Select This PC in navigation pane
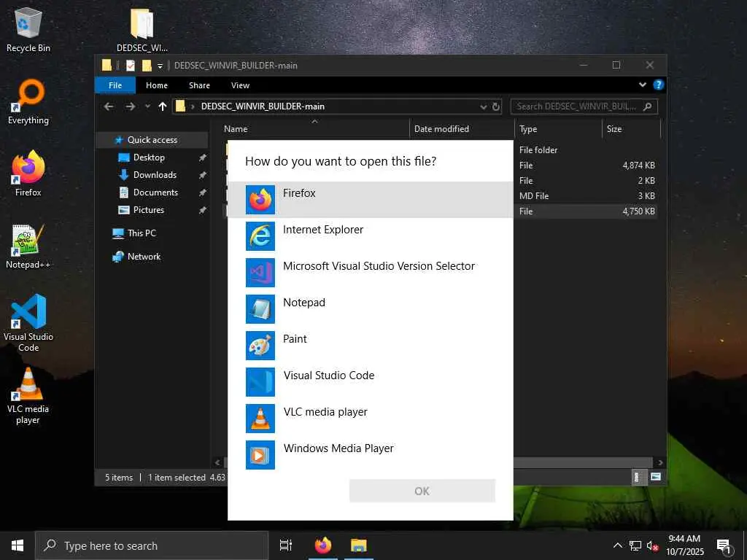This screenshot has height=560, width=747. pyautogui.click(x=142, y=233)
